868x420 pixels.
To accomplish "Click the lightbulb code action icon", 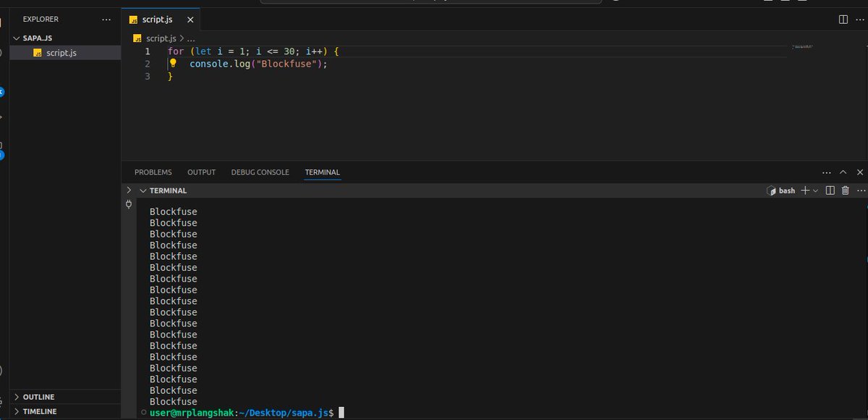I will [173, 64].
